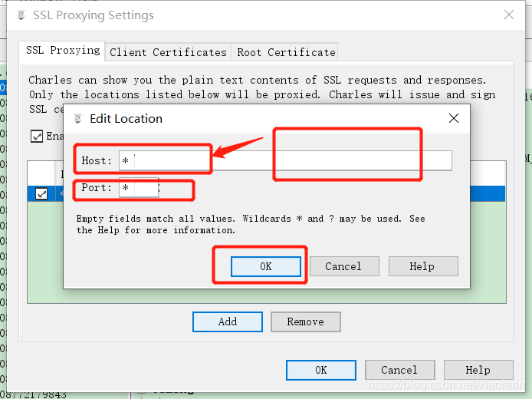The width and height of the screenshot is (532, 399).
Task: Toggle the checkbox in the selected location row
Action: (41, 194)
